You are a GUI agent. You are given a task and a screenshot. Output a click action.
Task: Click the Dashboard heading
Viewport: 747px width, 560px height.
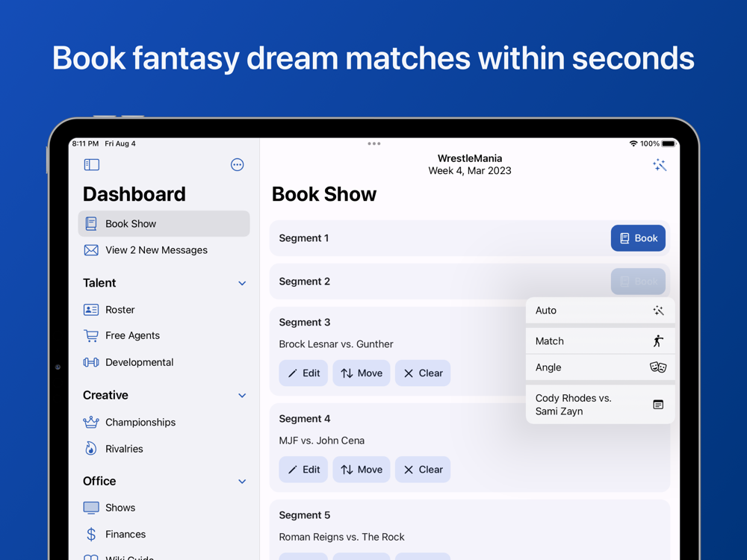(134, 194)
